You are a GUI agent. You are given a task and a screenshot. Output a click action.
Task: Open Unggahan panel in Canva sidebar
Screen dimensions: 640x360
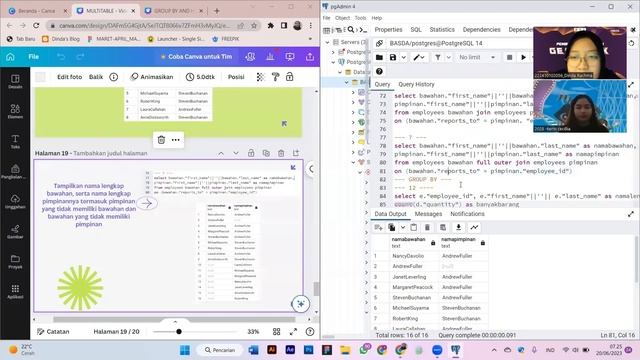[x=15, y=201]
